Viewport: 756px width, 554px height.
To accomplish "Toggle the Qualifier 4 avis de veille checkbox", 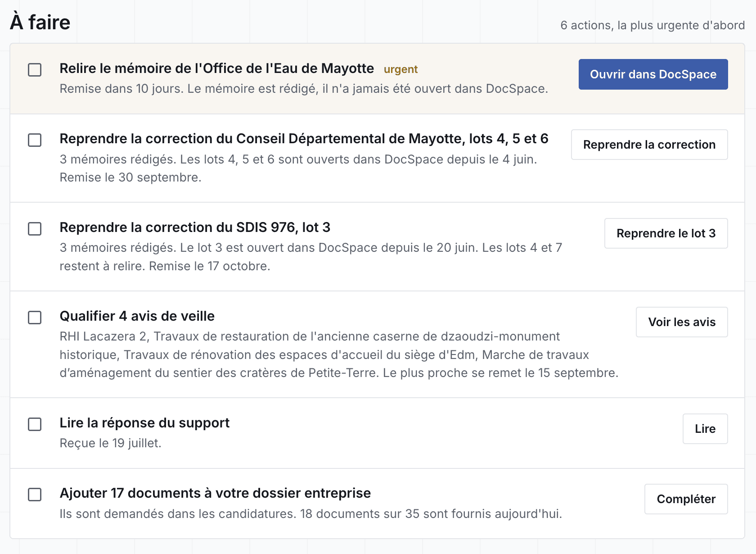I will (35, 318).
